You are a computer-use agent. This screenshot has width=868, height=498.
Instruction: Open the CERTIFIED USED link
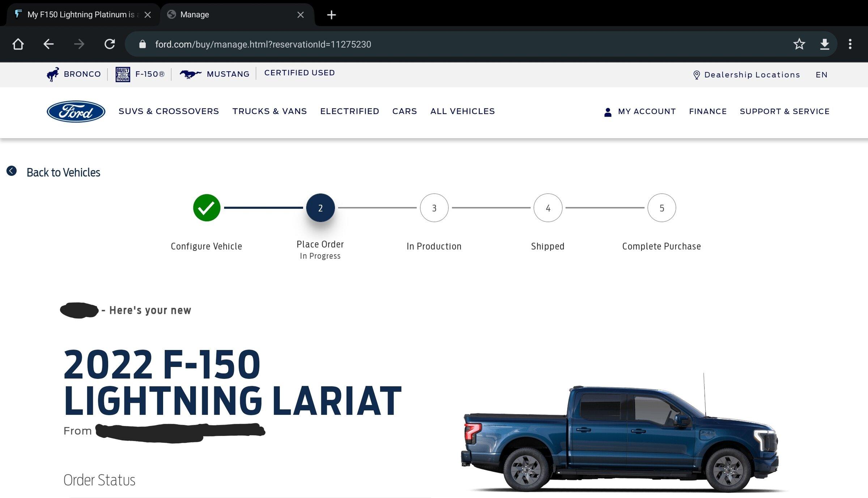[299, 73]
